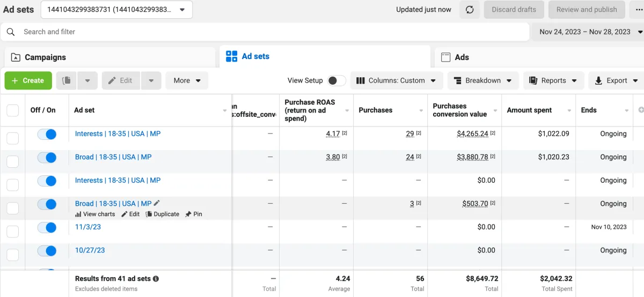Click the pencil icon beside Broad ad set name
The height and width of the screenshot is (297, 644).
click(157, 203)
